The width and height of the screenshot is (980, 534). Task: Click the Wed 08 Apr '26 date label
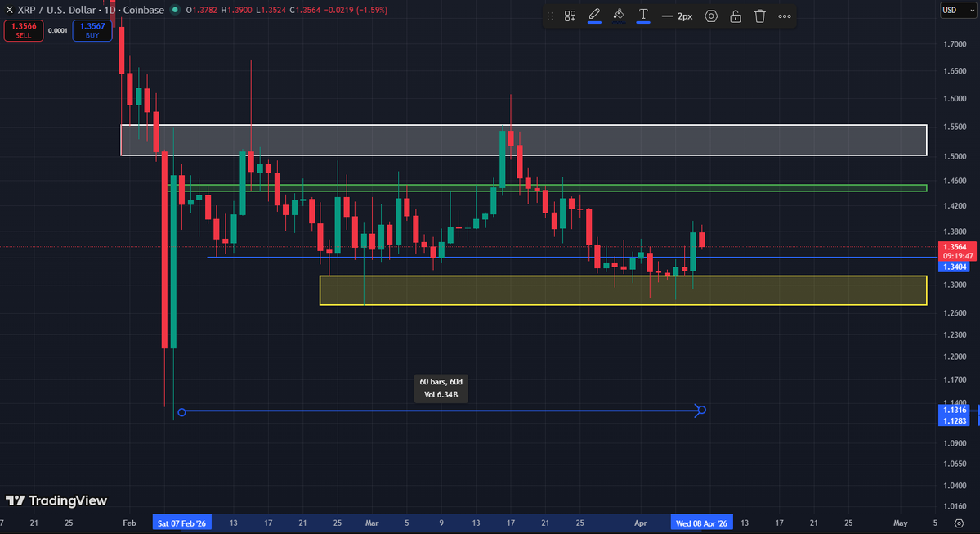(x=702, y=523)
